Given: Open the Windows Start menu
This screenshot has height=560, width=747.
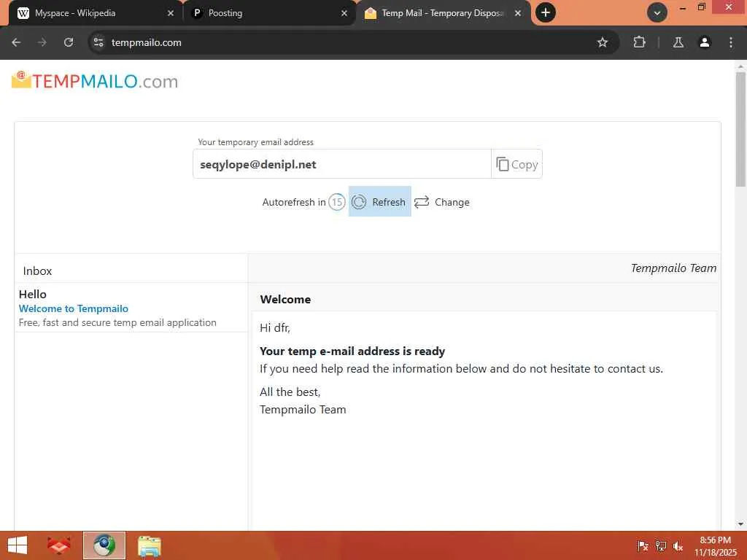Looking at the screenshot, I should (x=18, y=545).
